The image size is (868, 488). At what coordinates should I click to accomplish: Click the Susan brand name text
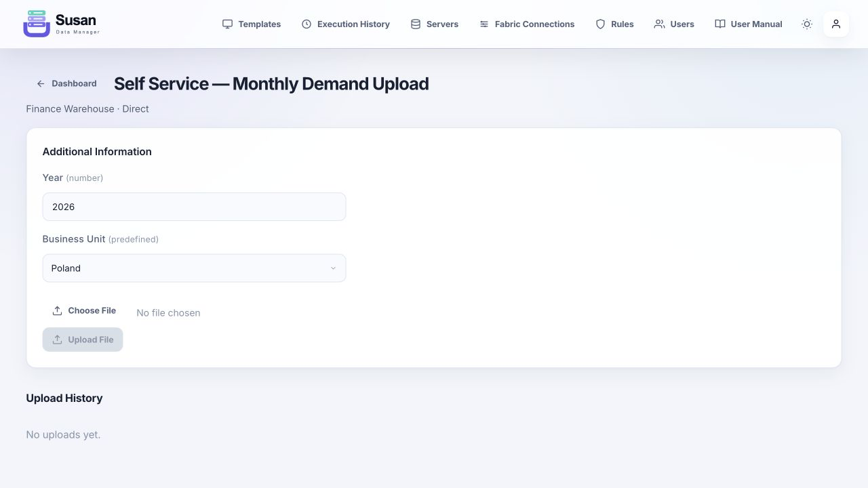(x=76, y=20)
